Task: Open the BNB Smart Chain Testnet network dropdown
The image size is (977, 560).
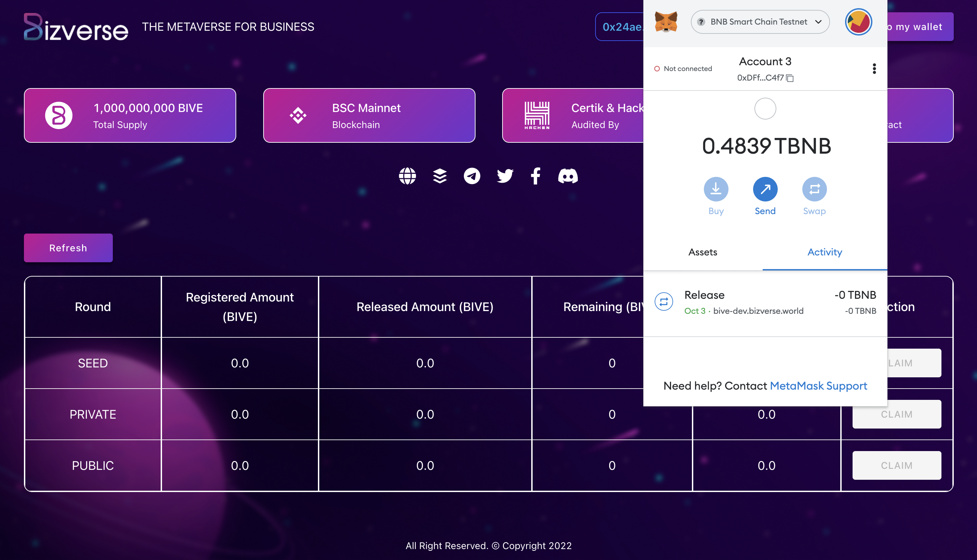Action: [760, 22]
